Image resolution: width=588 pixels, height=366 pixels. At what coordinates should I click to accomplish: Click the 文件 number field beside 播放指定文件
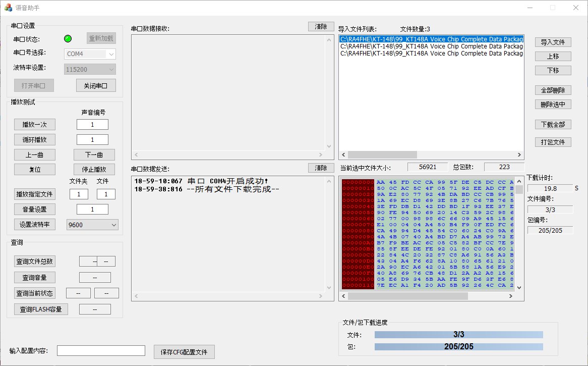106,194
